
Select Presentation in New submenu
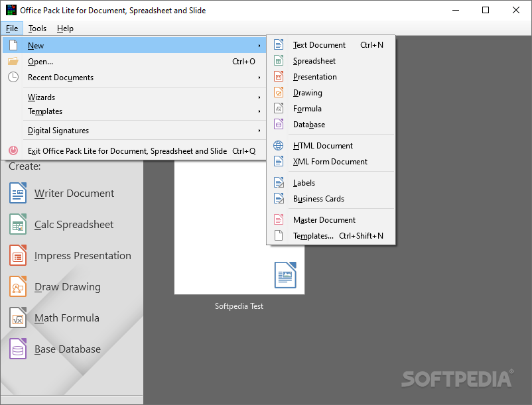(x=331, y=77)
